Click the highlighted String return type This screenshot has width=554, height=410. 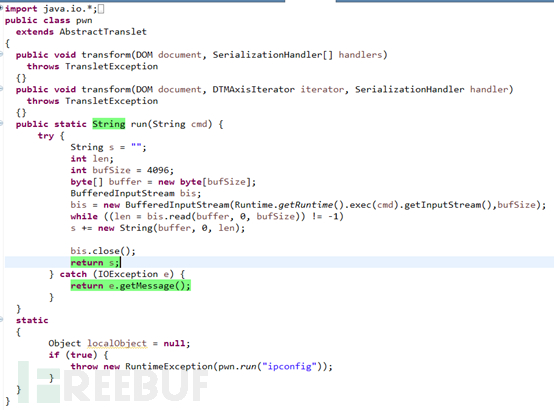(109, 124)
